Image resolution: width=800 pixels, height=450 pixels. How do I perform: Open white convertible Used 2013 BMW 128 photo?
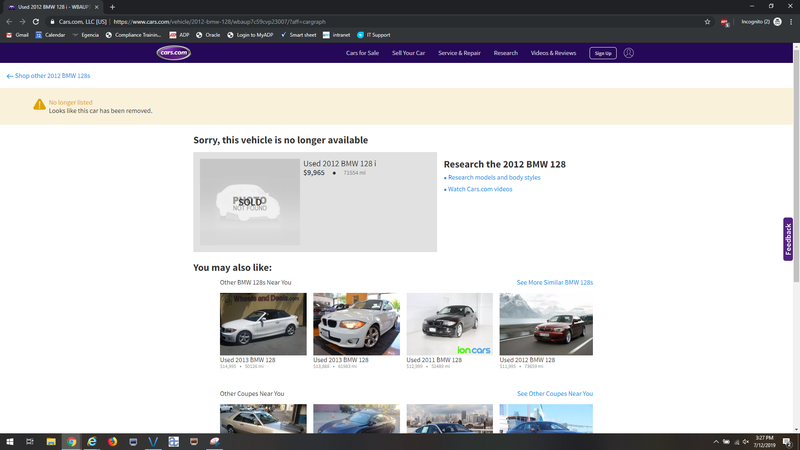point(263,324)
